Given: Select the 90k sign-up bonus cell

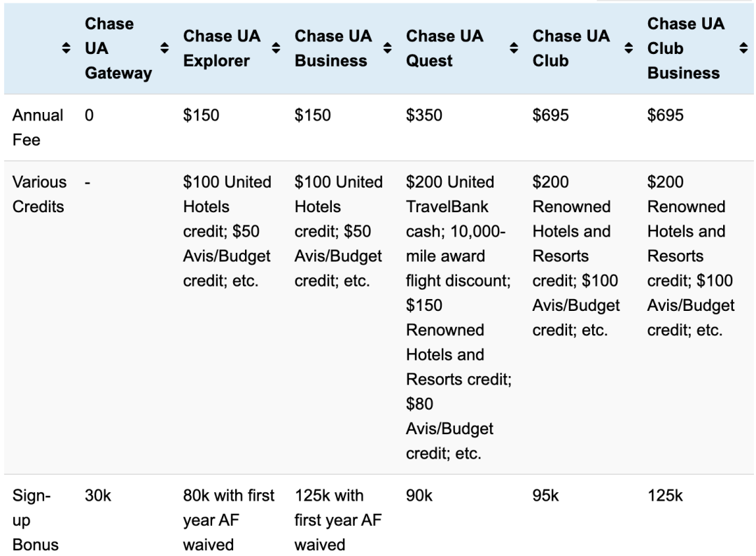Looking at the screenshot, I should (419, 495).
